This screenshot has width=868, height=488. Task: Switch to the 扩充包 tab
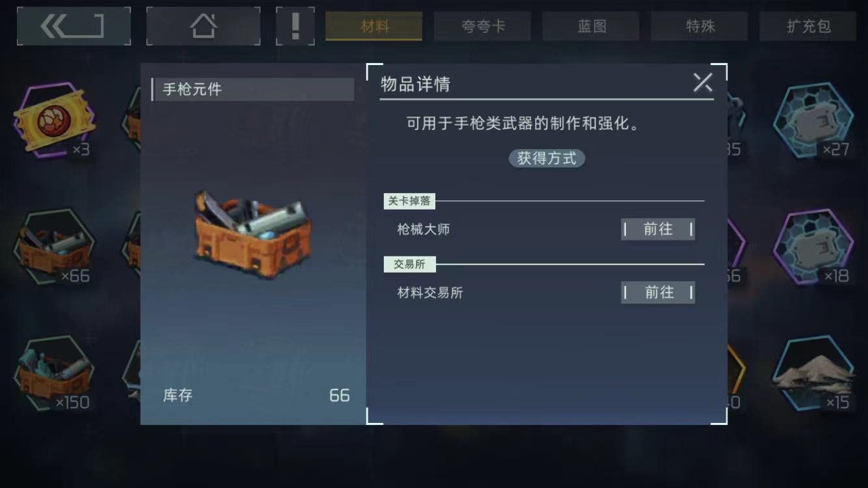808,26
